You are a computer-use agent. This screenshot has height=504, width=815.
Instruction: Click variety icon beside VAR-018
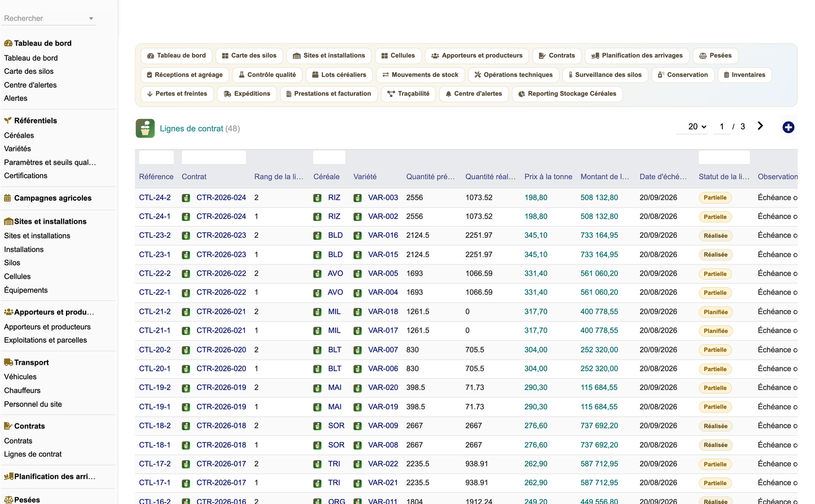358,312
